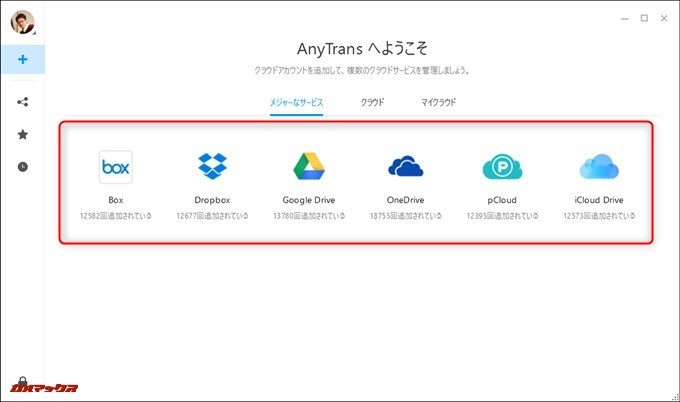Click the 18755 added count under OneDrive
Viewport: 680px width, 402px height.
405,216
